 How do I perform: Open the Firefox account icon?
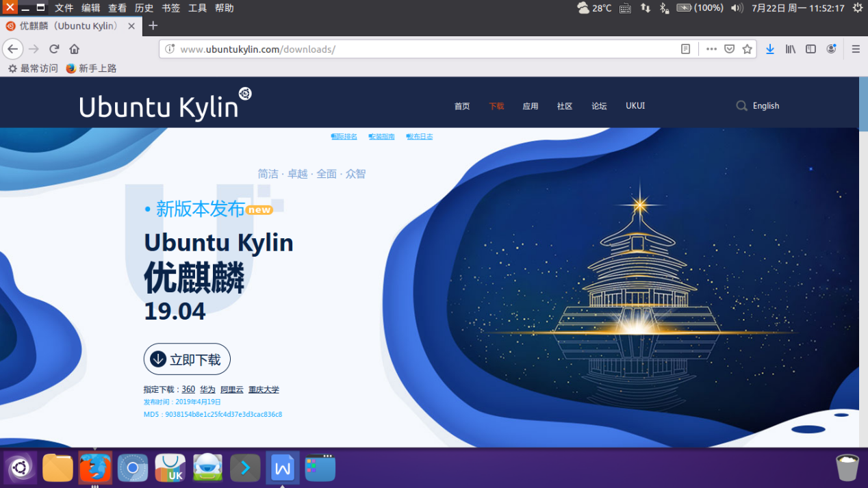click(831, 49)
